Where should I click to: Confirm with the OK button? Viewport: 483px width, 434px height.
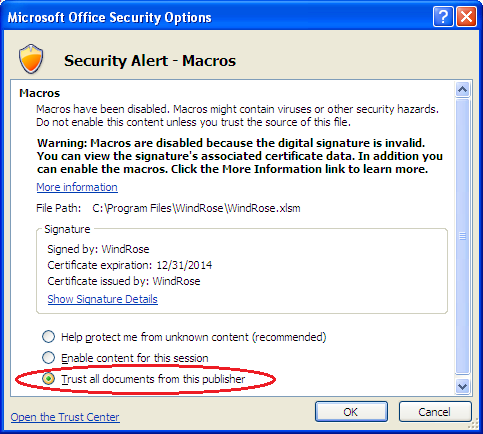click(351, 412)
